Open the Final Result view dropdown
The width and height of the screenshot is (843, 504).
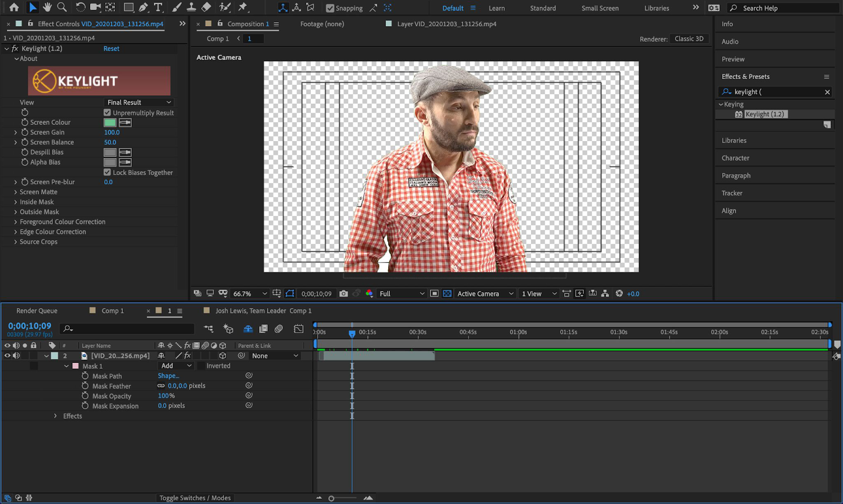(139, 102)
